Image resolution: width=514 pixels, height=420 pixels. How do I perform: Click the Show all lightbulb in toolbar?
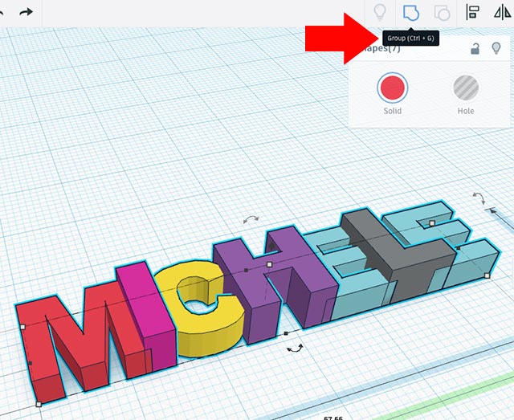[380, 12]
